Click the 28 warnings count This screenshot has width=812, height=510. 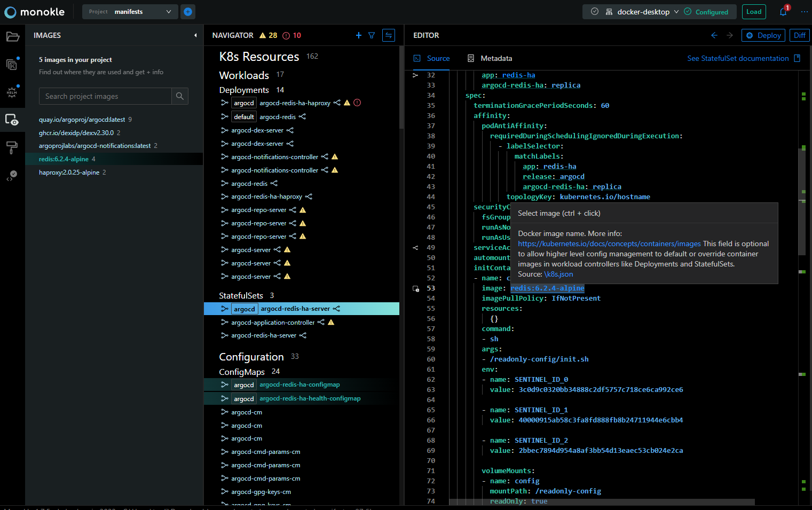pyautogui.click(x=273, y=35)
